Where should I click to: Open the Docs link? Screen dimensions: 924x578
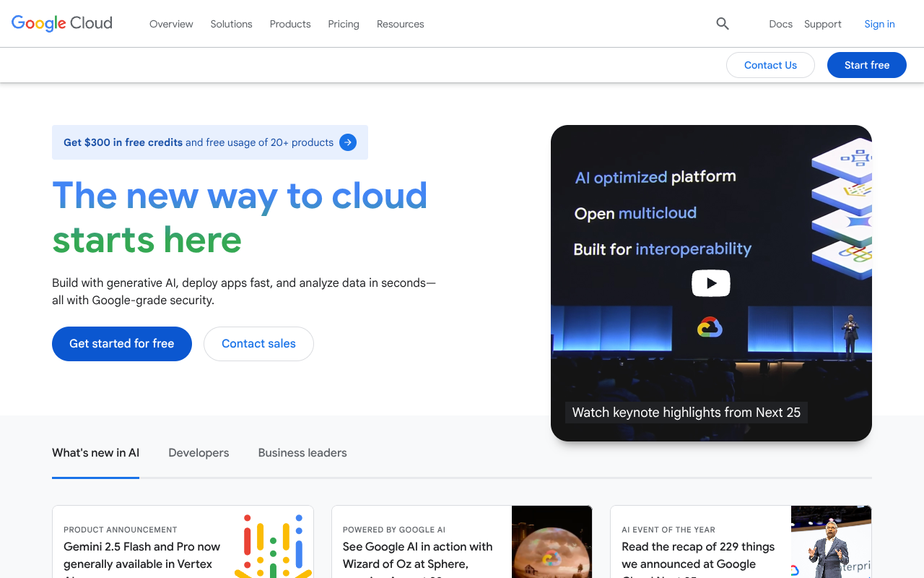tap(781, 24)
